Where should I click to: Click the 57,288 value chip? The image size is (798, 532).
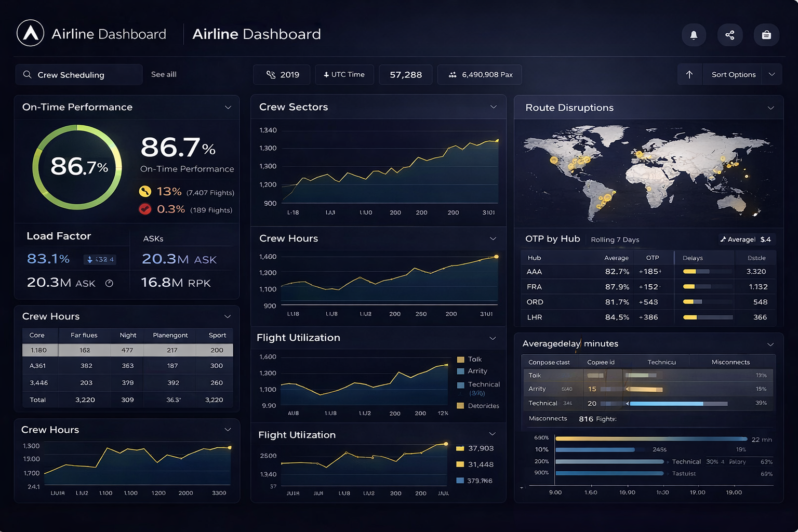406,74
